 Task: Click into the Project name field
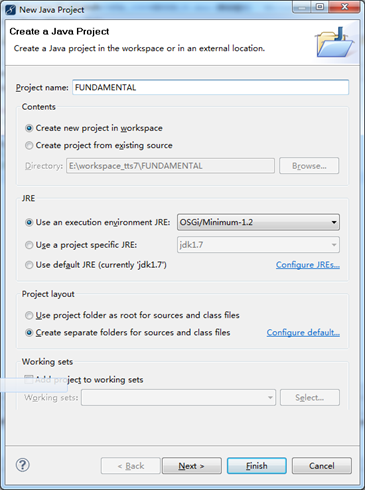(211, 87)
